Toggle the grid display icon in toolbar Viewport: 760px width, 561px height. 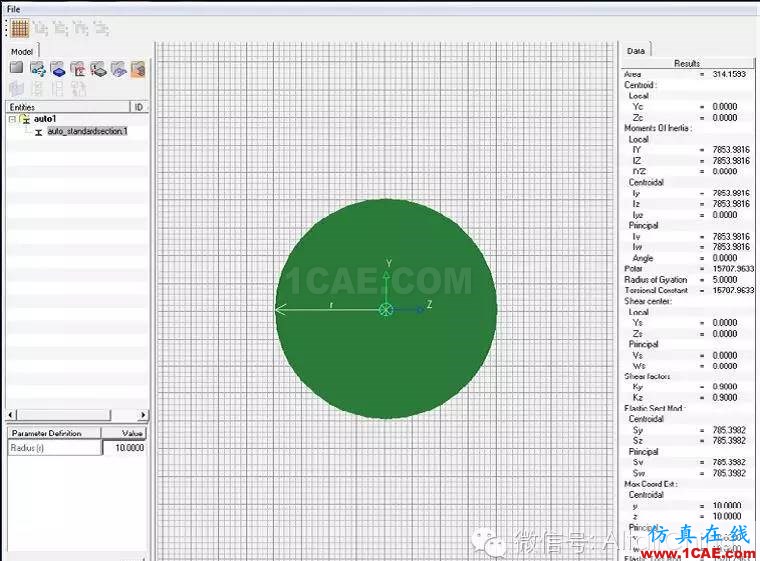click(x=20, y=29)
